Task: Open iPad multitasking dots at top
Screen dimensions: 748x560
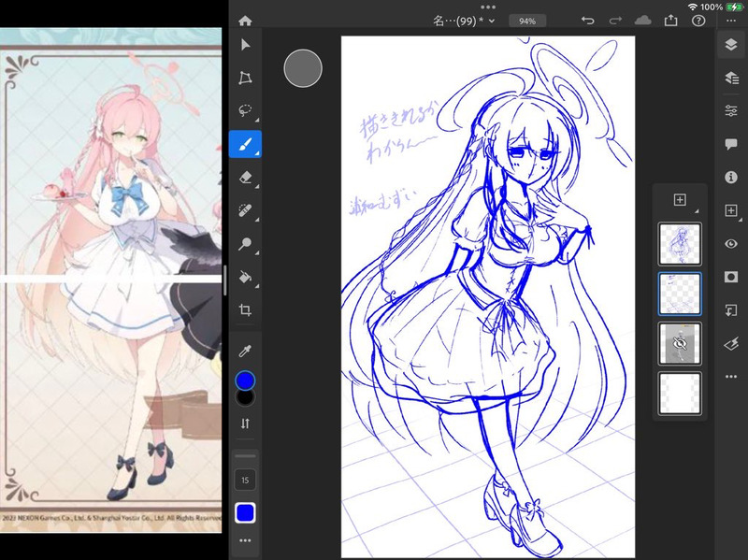Action: (x=488, y=7)
